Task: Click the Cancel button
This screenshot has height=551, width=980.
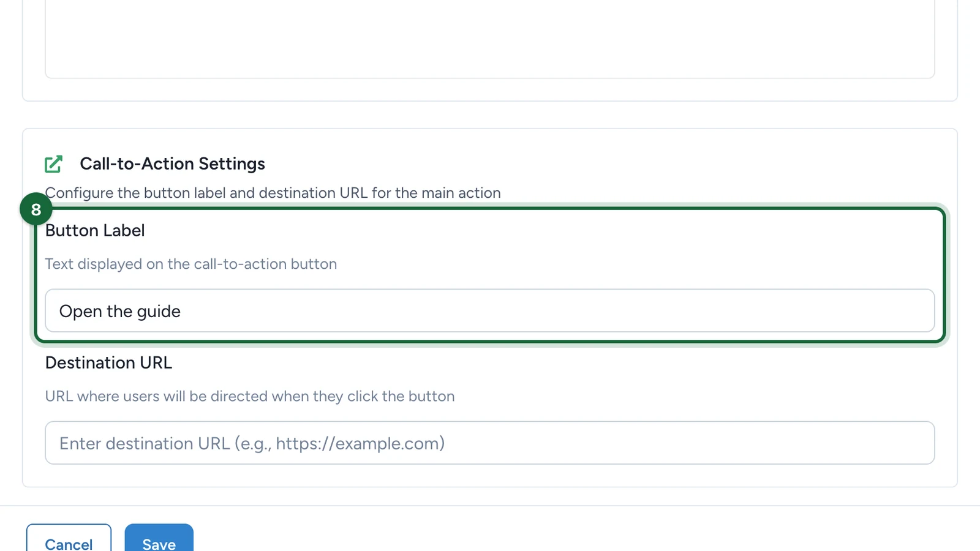Action: click(x=69, y=538)
